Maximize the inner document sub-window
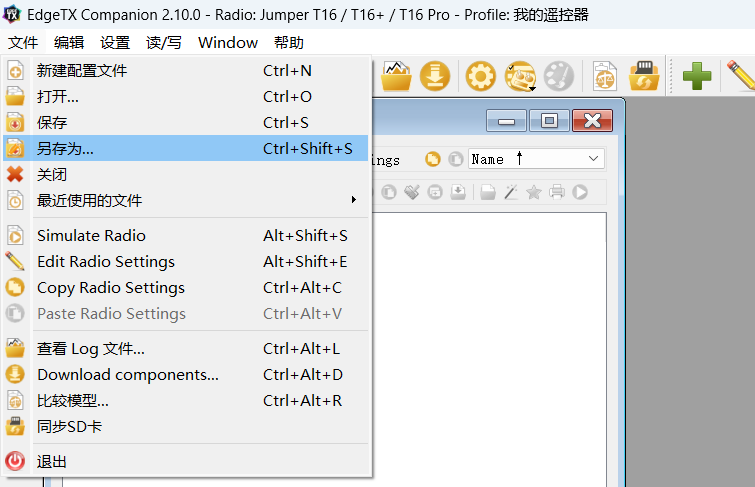The height and width of the screenshot is (487, 755). pos(549,121)
